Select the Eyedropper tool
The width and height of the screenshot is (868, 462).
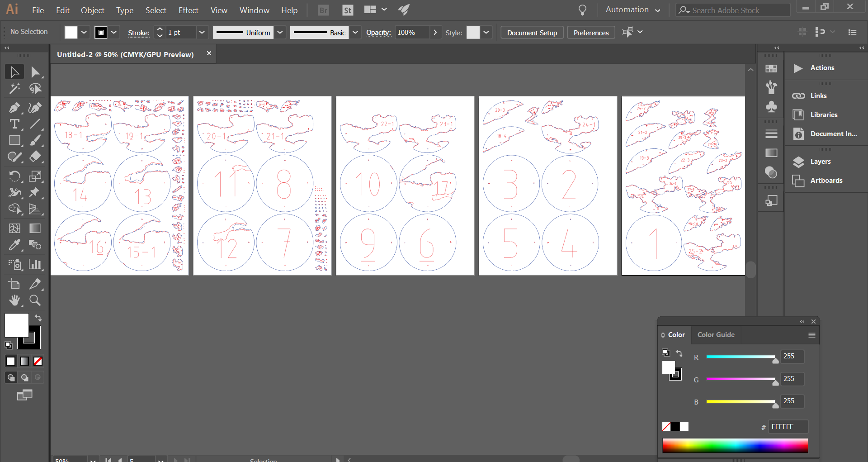(x=14, y=245)
